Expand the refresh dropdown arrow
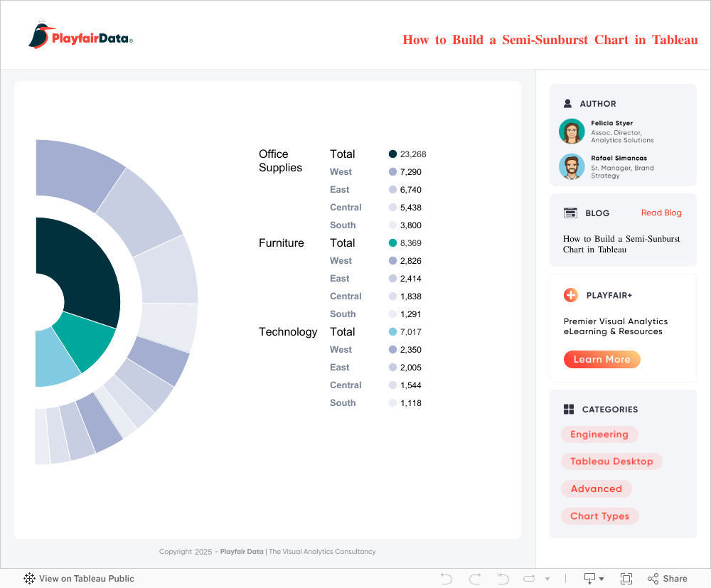Viewport: 711px width, 588px height. click(547, 579)
